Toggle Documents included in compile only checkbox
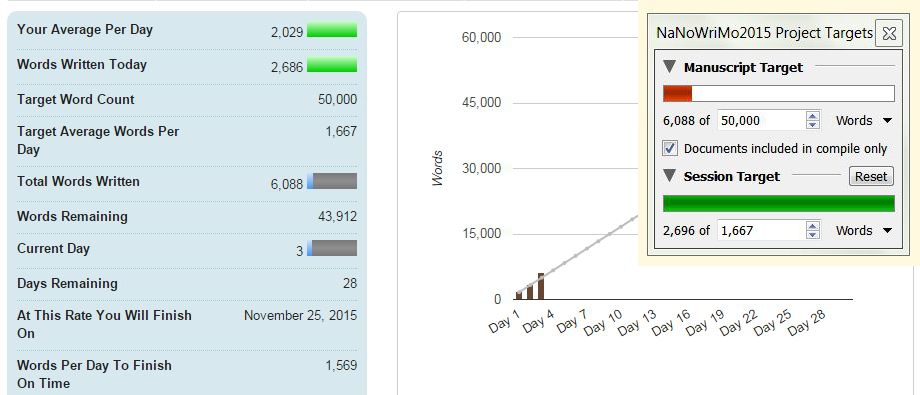 670,148
